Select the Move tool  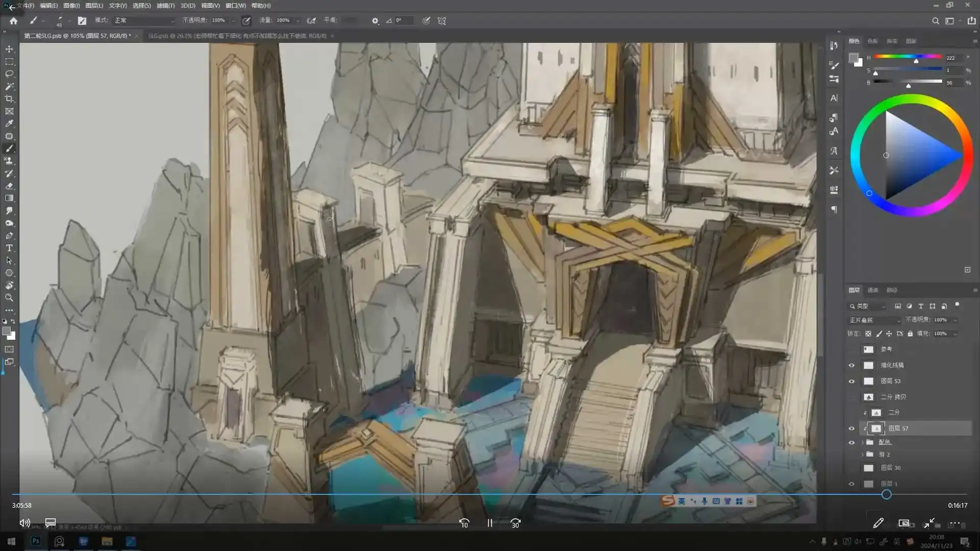click(9, 49)
